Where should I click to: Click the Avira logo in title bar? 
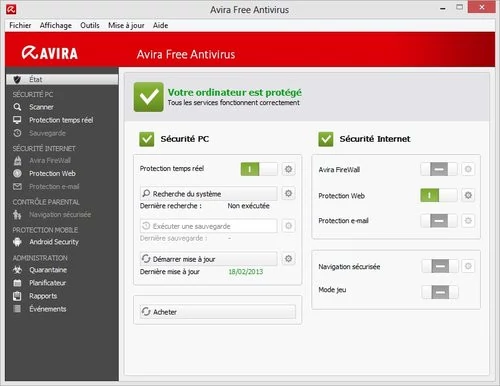(11, 9)
